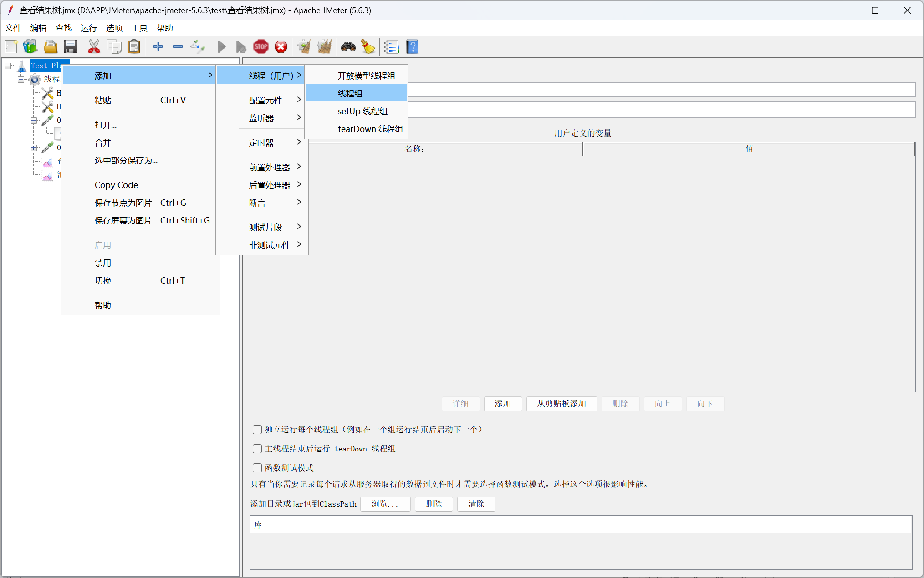Click the Save floppy disk icon
Screen dimensions: 924x578
(x=71, y=46)
